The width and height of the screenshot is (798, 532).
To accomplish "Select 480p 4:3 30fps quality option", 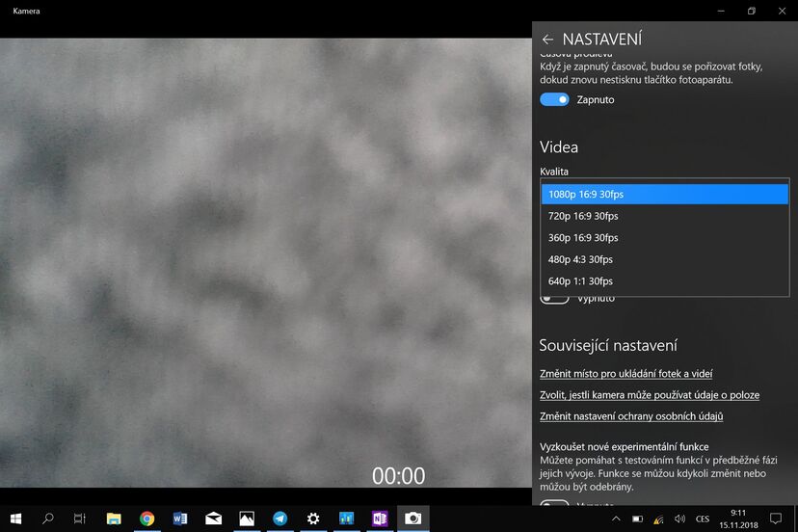I will tap(665, 259).
